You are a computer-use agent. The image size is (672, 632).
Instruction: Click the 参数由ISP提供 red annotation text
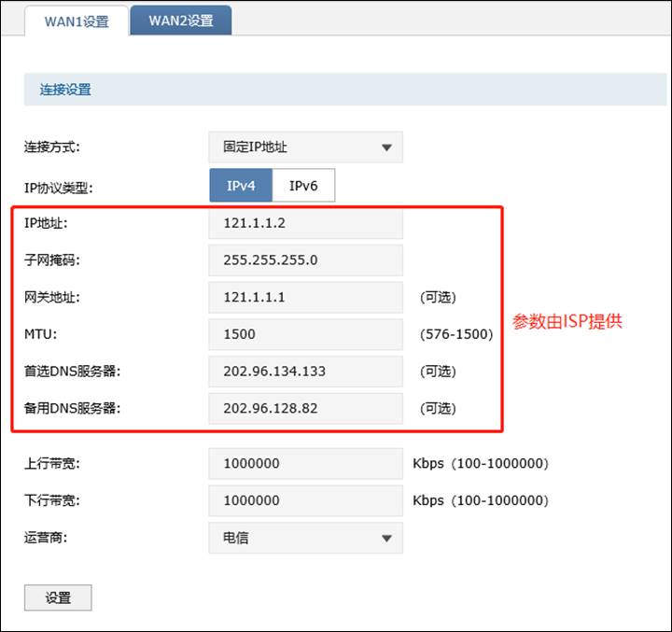point(567,321)
